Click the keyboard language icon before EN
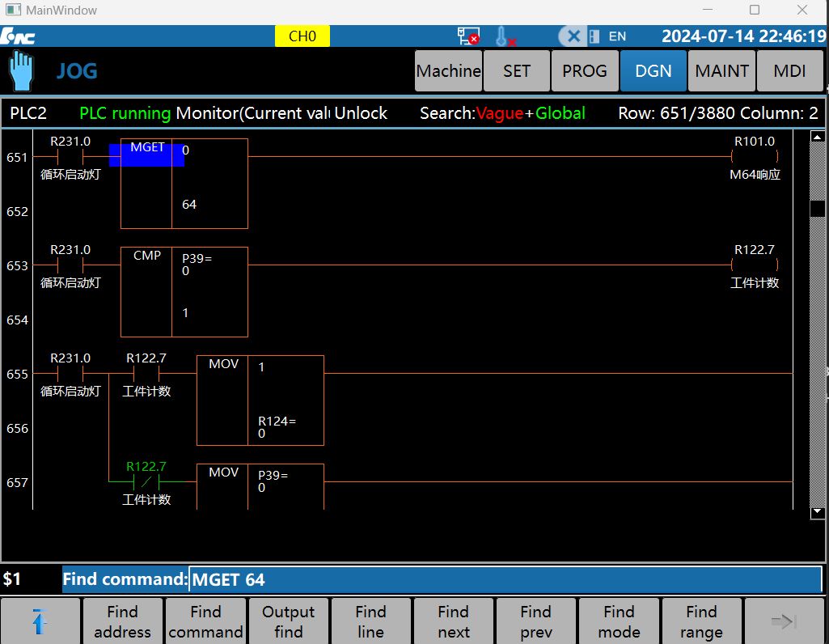The width and height of the screenshot is (829, 644). (594, 36)
